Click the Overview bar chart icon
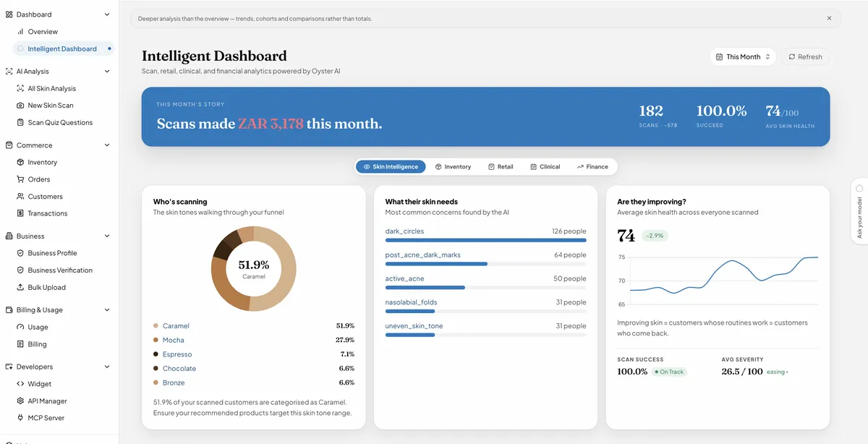 (20, 32)
